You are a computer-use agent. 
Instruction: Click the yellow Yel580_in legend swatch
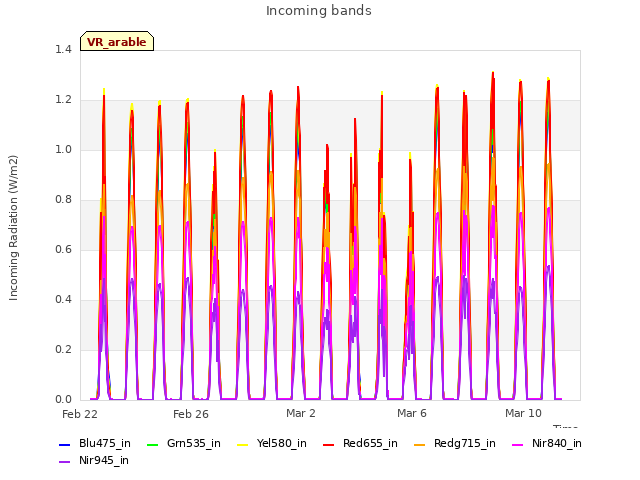(242, 444)
